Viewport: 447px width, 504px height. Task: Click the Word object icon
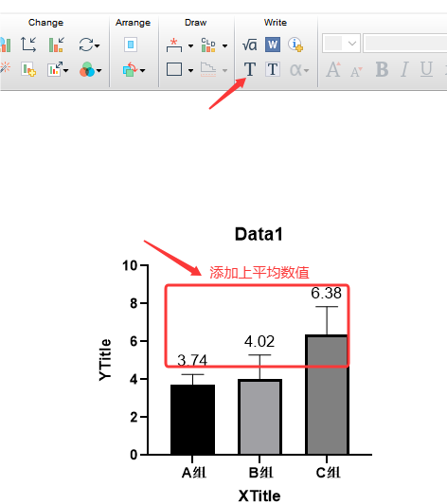(x=273, y=45)
